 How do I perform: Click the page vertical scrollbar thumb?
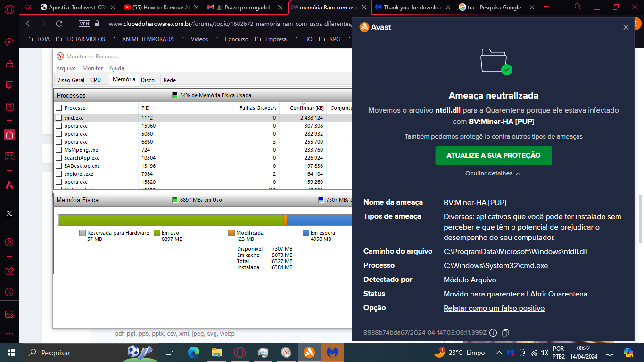point(640,219)
